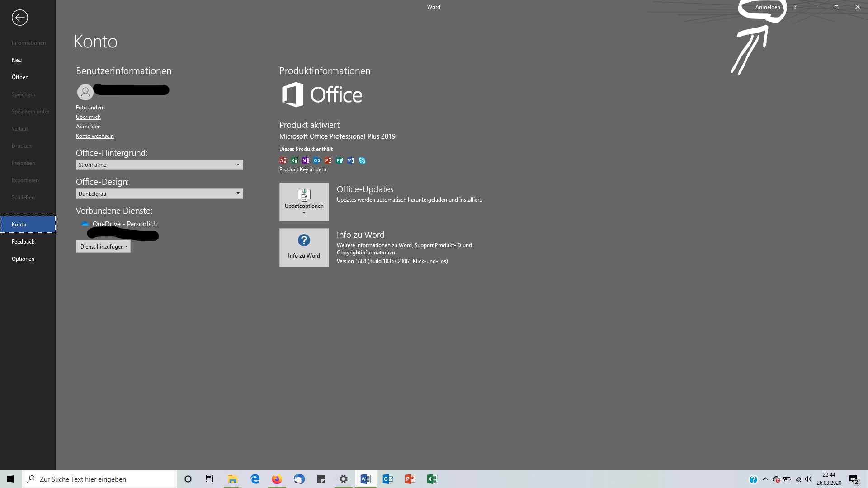
Task: Show hidden tray icons chevron
Action: tap(765, 479)
